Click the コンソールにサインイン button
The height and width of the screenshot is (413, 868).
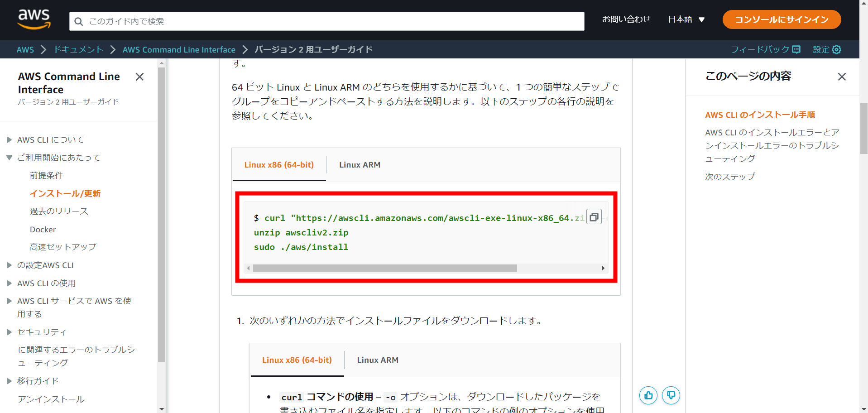(781, 19)
